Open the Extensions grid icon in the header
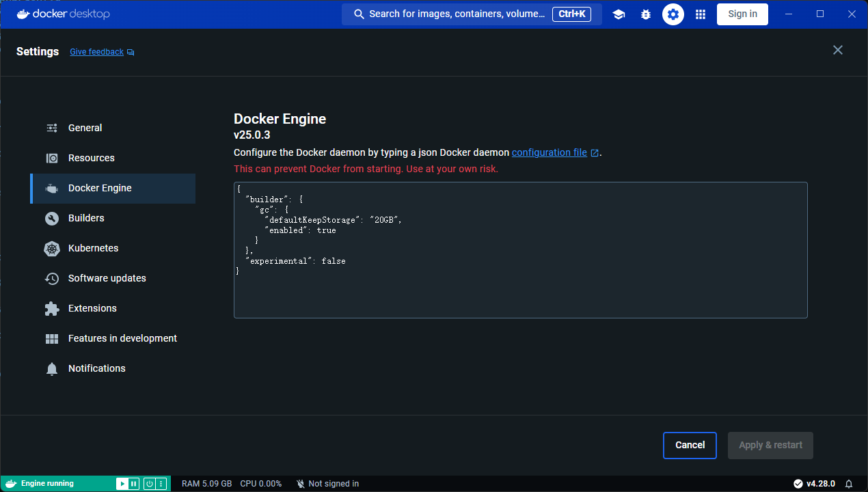868x492 pixels. [701, 14]
